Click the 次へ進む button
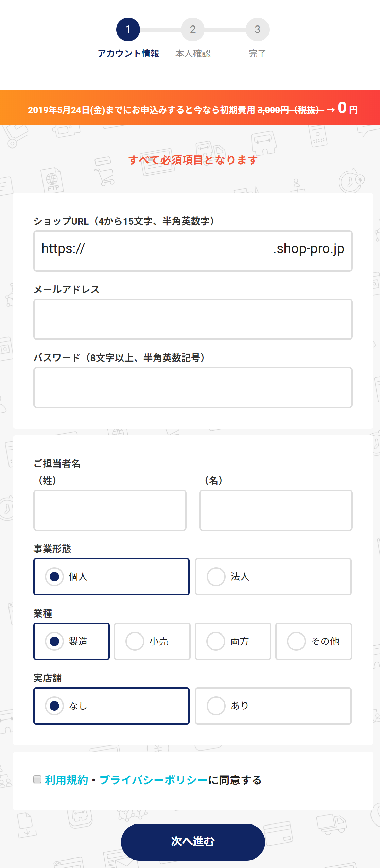This screenshot has width=380, height=868. (x=193, y=842)
